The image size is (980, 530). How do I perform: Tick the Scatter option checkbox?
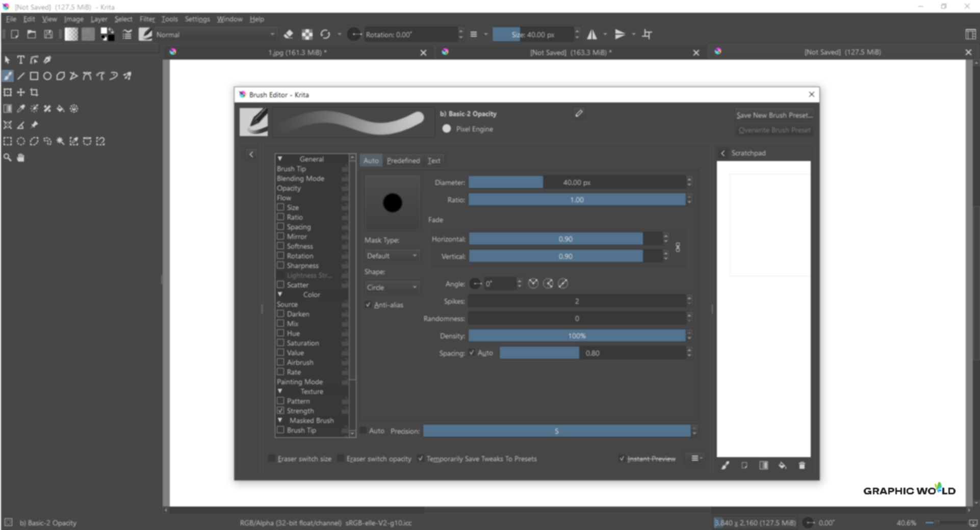280,285
